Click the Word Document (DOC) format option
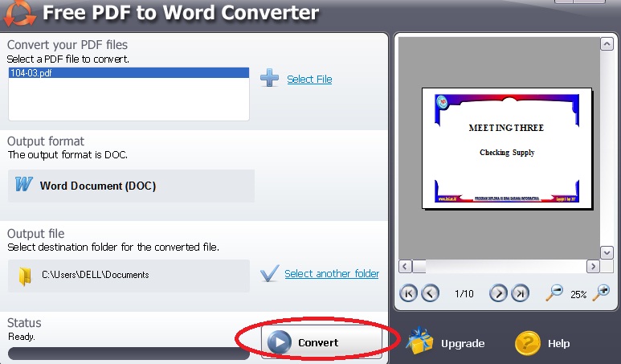 click(131, 186)
